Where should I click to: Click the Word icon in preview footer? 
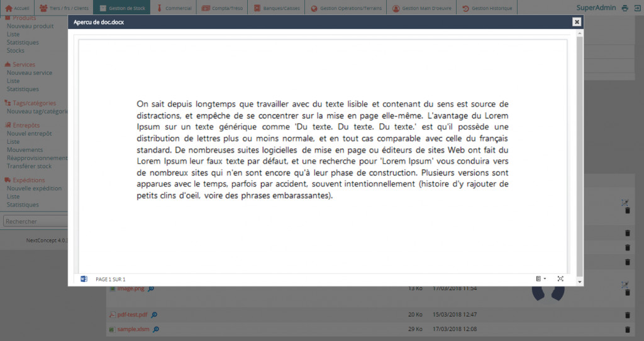84,279
